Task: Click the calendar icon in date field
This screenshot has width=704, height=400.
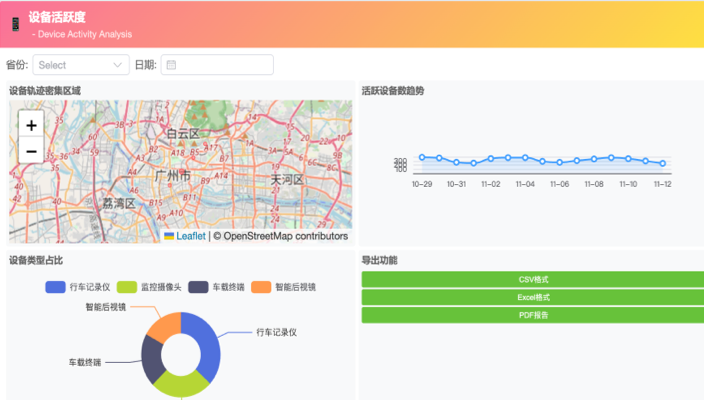Action: click(x=171, y=65)
